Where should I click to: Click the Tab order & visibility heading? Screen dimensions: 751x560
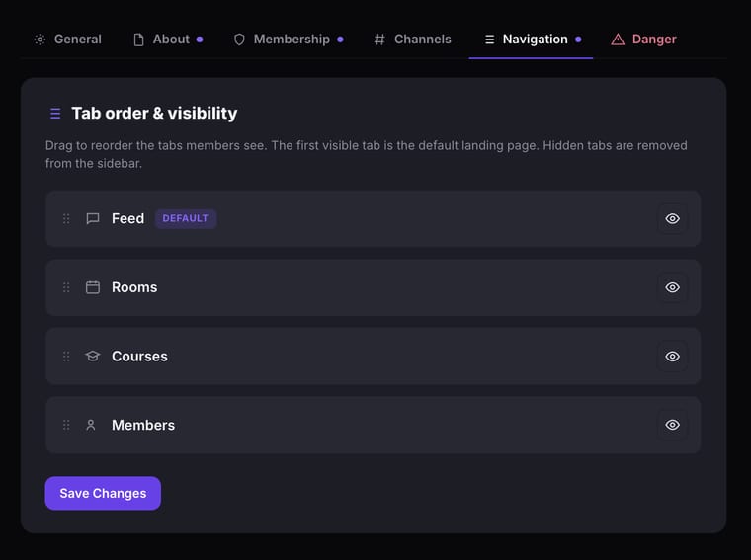154,114
